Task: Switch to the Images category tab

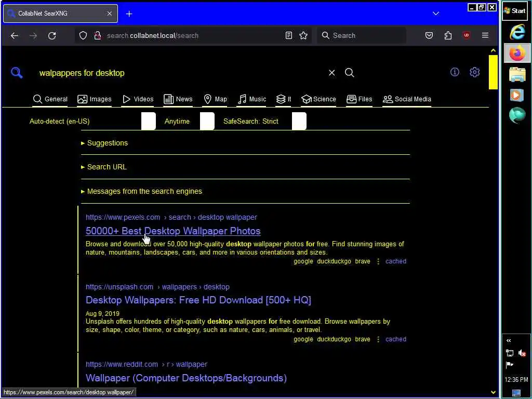Action: coord(95,99)
